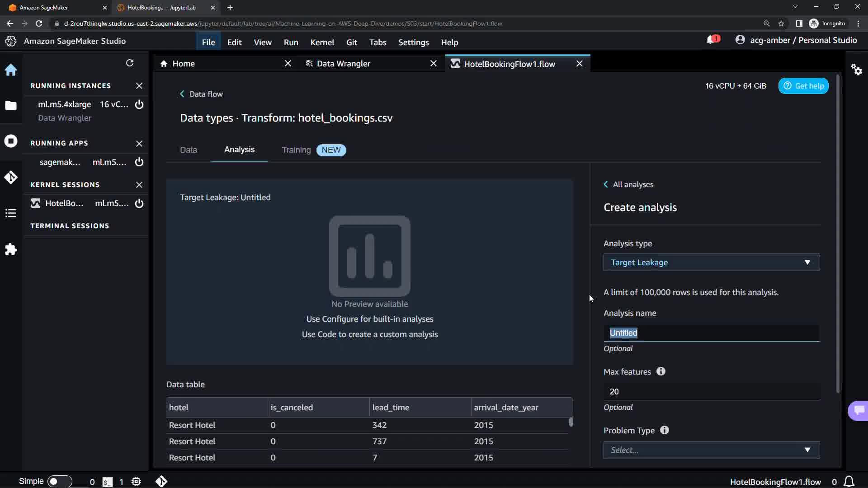Click the Max features input field
The width and height of the screenshot is (868, 488).
click(711, 392)
